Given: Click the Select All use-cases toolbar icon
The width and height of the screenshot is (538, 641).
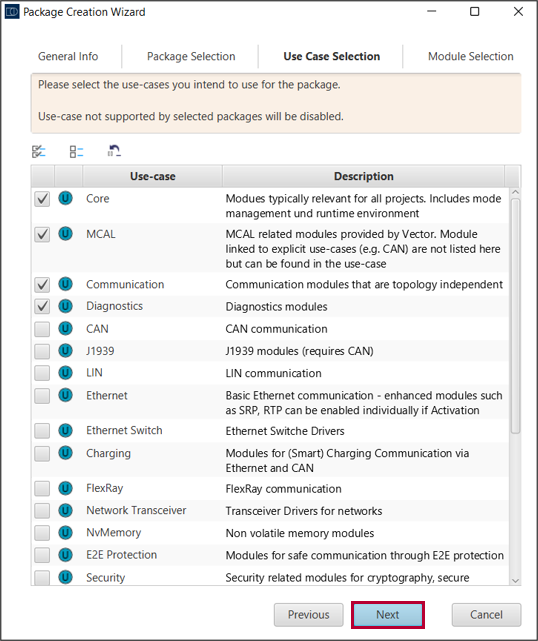Looking at the screenshot, I should click(39, 152).
